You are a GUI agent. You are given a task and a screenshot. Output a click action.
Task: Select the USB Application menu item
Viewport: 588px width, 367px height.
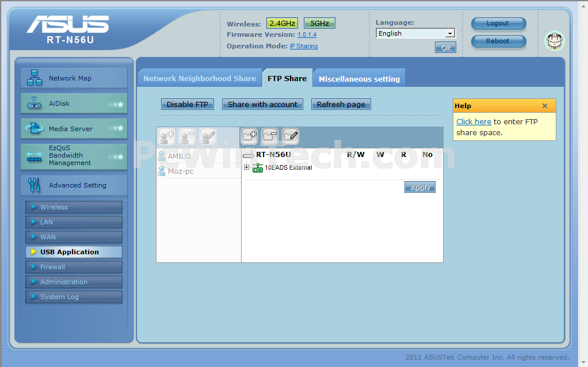[x=74, y=252]
